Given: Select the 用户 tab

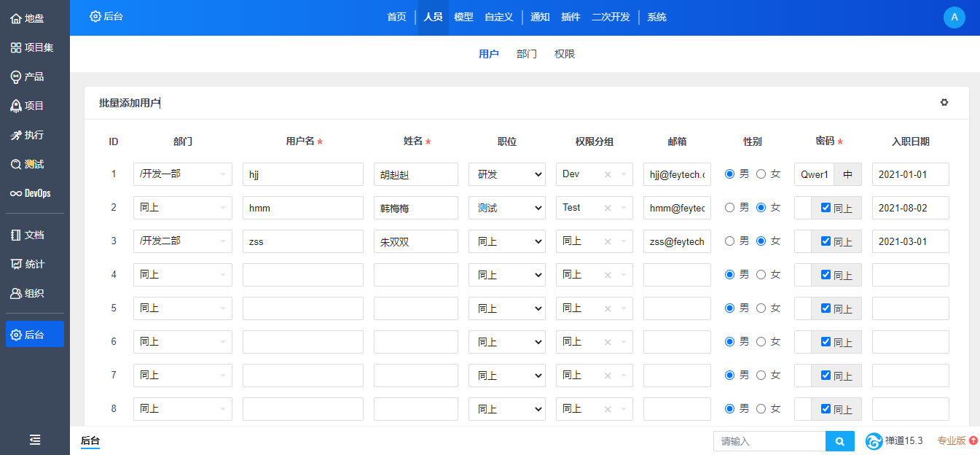Looking at the screenshot, I should tap(489, 54).
